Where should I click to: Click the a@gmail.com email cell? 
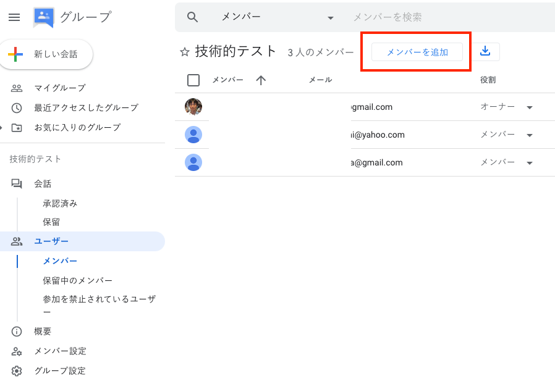[x=377, y=163]
